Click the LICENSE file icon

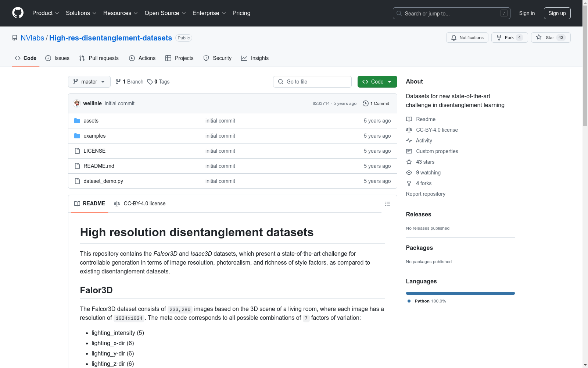pyautogui.click(x=77, y=151)
